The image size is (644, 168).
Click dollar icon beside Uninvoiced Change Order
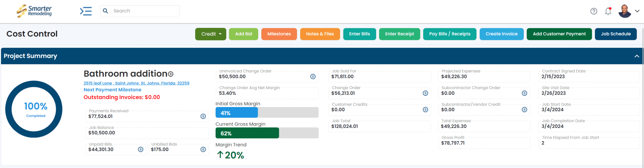(313, 76)
